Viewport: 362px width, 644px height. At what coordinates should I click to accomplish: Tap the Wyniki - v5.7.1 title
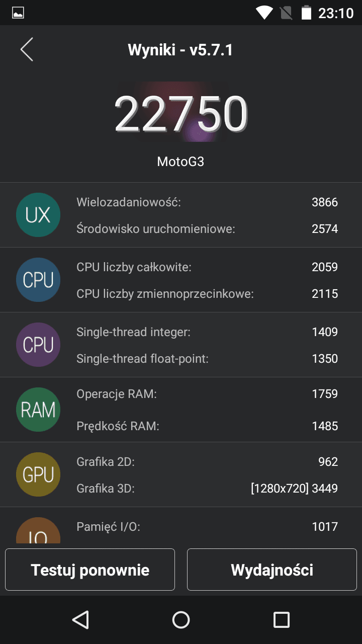[180, 50]
